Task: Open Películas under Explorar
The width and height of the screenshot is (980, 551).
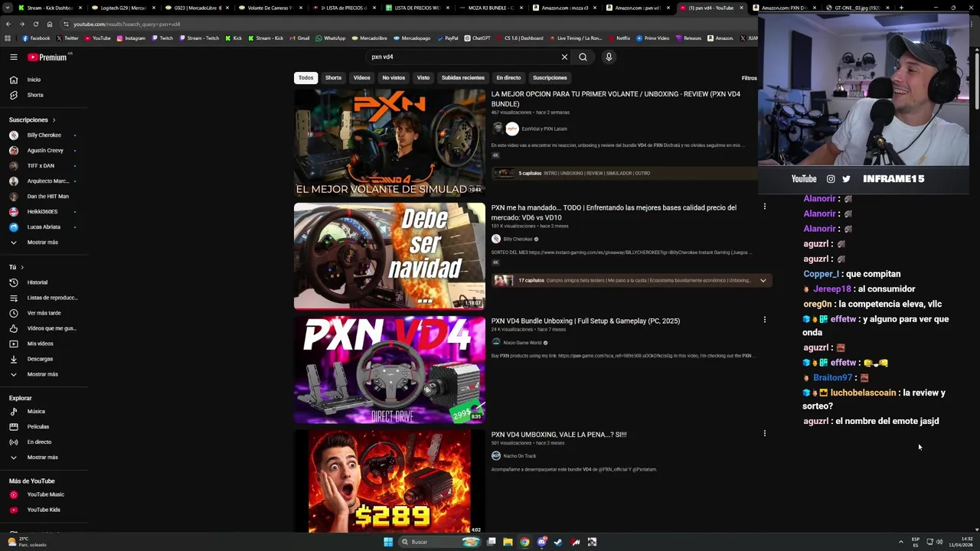Action: (38, 426)
